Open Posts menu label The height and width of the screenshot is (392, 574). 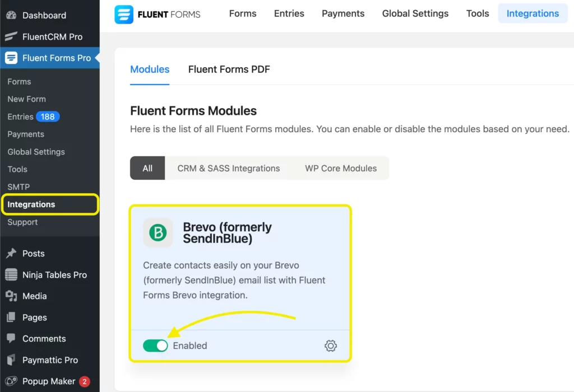coord(33,254)
